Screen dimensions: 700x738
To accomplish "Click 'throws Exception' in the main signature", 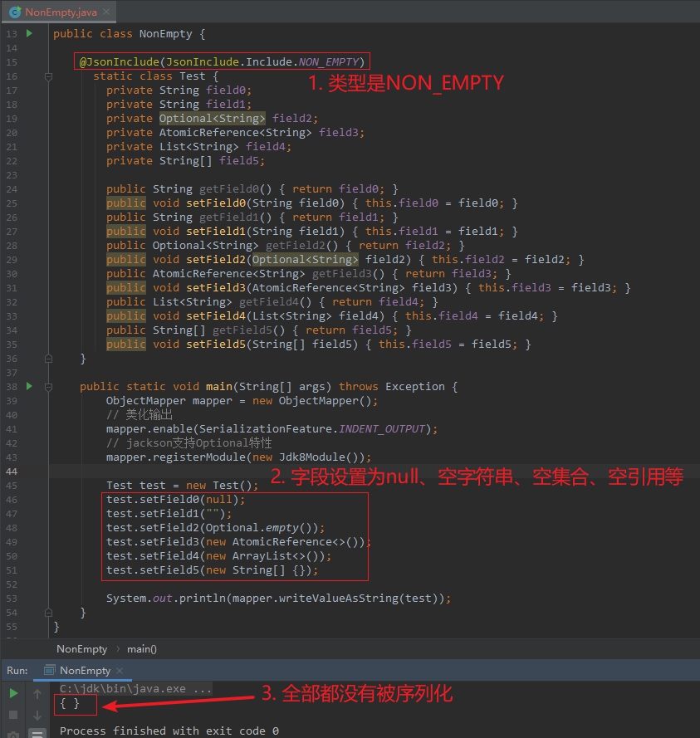I will [392, 386].
